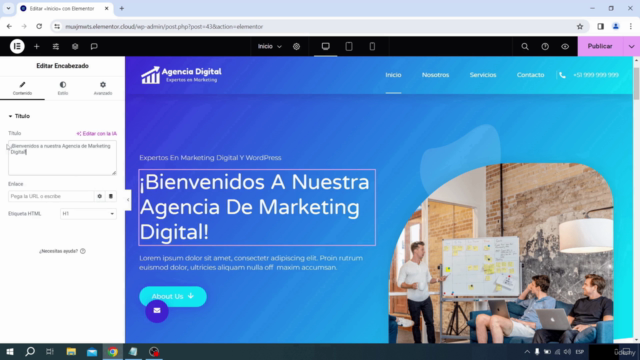
Task: Expand the Publicar options arrow
Action: coord(631,47)
